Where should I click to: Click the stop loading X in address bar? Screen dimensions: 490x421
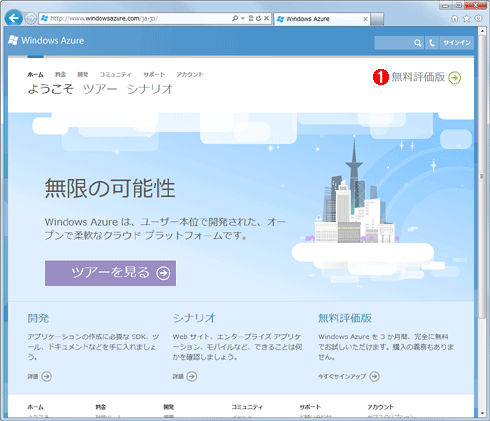[x=266, y=18]
